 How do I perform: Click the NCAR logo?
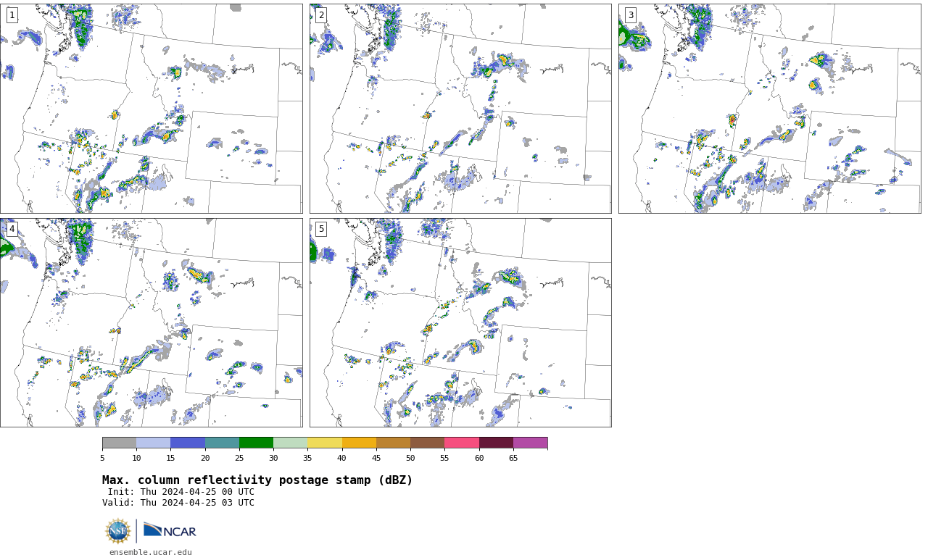[170, 530]
